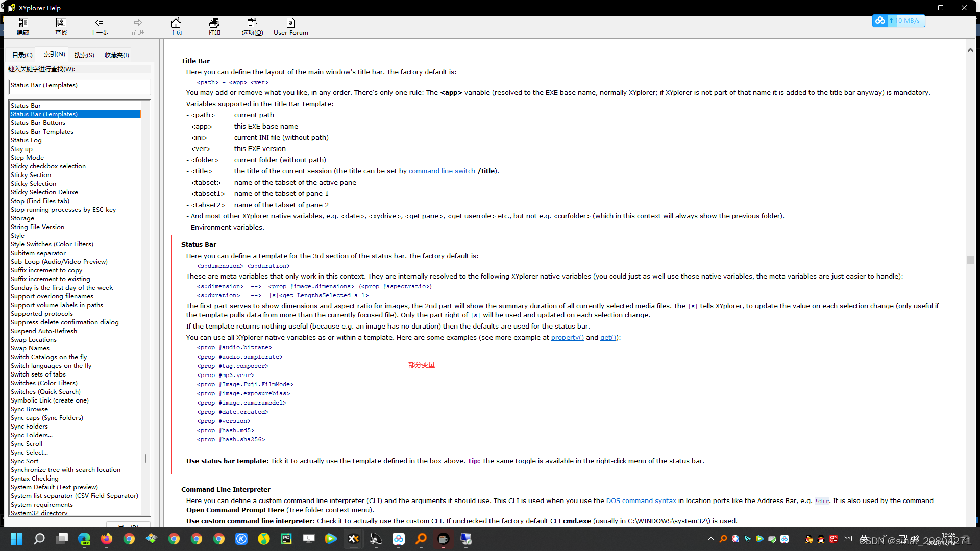980x551 pixels.
Task: Open the User Forum icon
Action: 290,26
